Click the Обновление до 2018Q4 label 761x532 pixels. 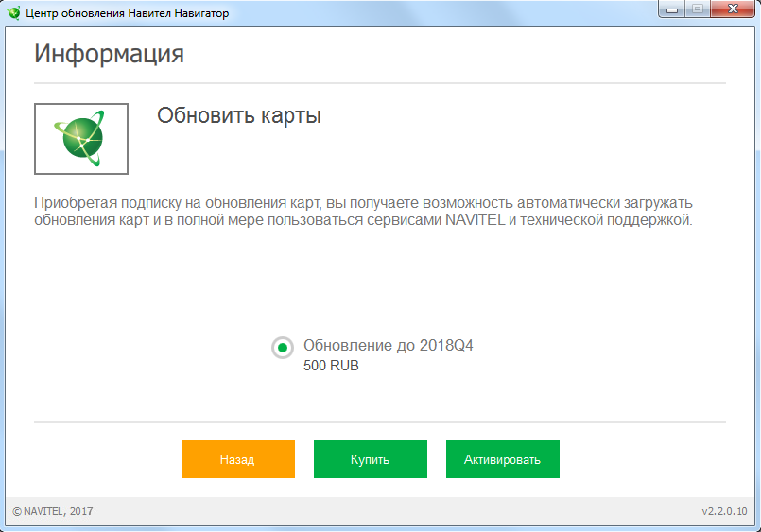pos(389,345)
